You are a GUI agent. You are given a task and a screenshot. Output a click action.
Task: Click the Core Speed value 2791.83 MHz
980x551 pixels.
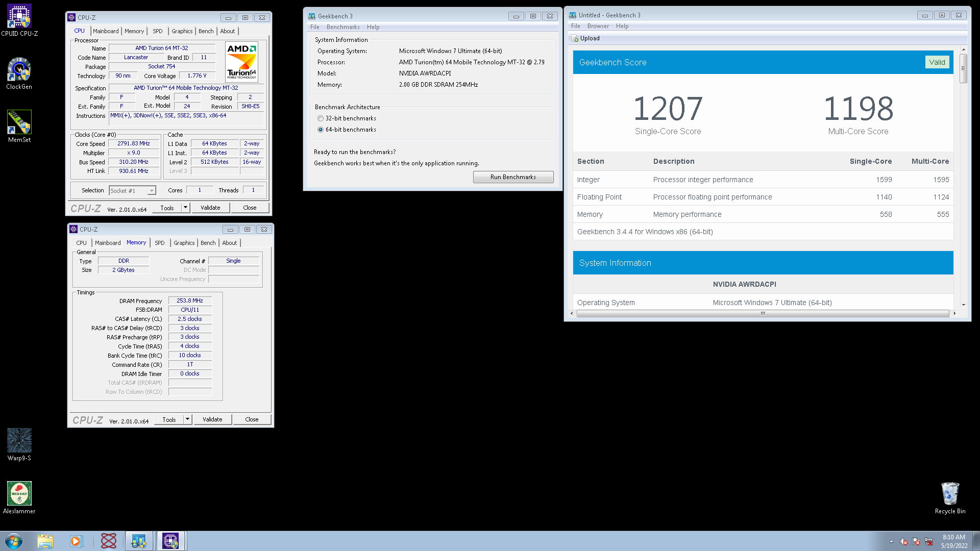[134, 144]
